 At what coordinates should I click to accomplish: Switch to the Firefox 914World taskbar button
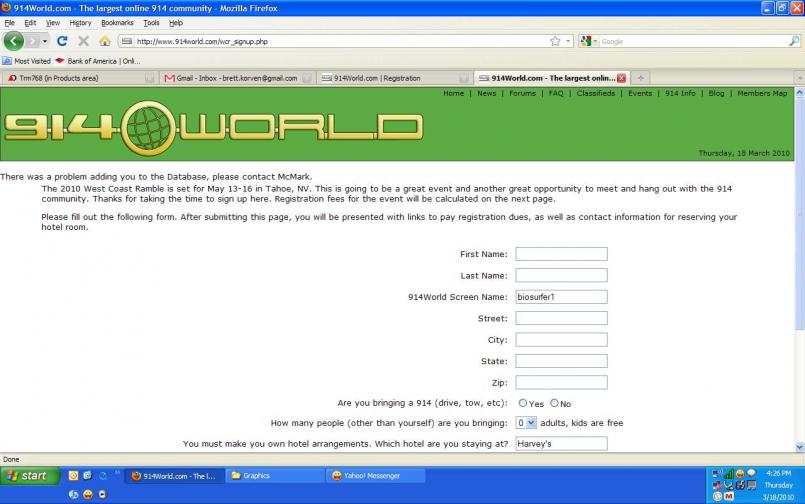(x=175, y=476)
